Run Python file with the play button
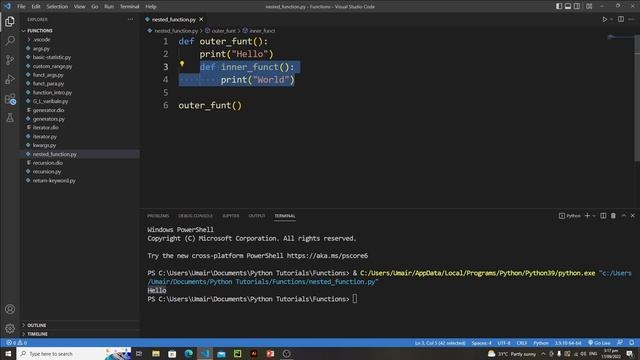The width and height of the screenshot is (640, 360). [604, 19]
